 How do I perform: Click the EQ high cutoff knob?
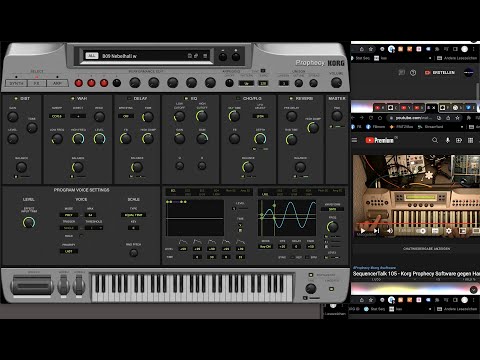pos(202,116)
